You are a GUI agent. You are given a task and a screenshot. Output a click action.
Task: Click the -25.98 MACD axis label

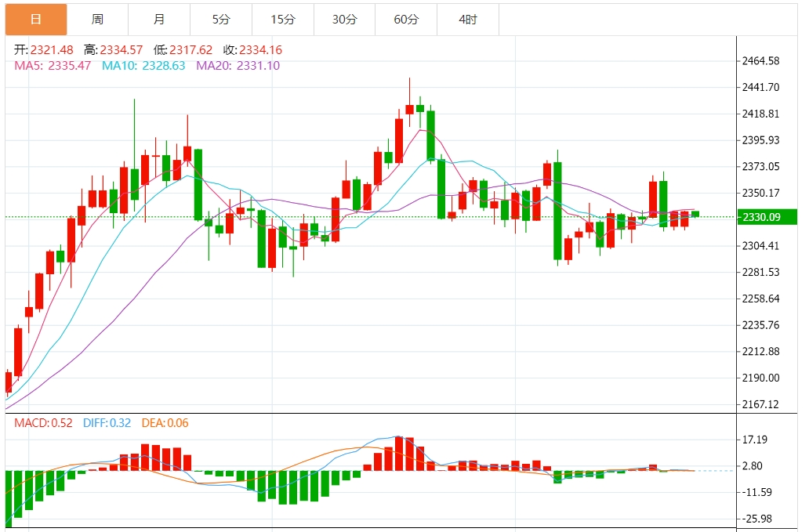[756, 519]
